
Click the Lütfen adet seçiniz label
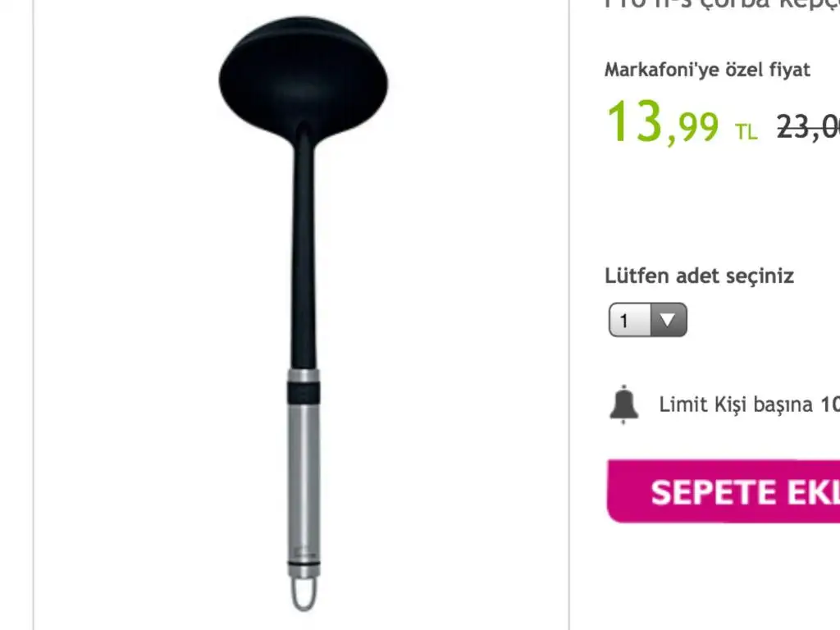[699, 276]
